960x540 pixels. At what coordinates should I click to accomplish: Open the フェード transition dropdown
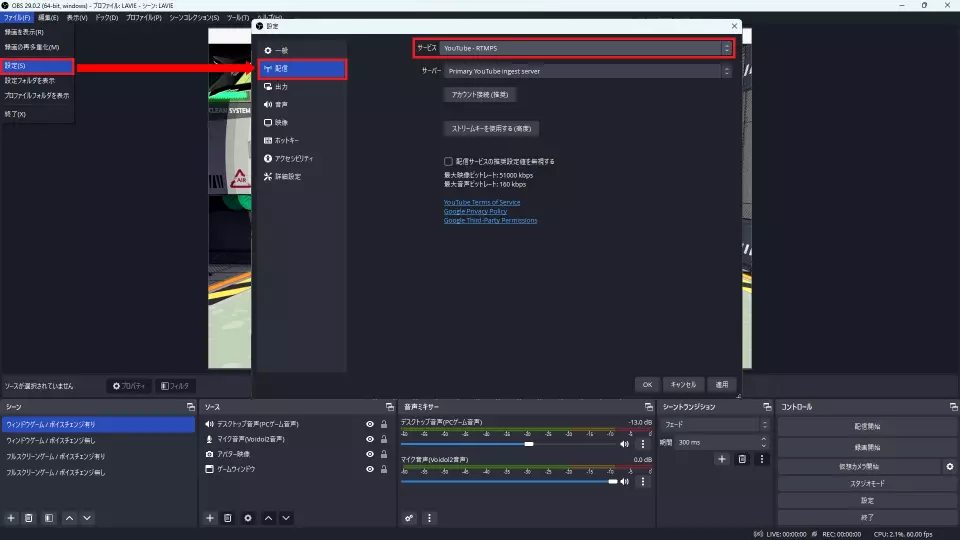click(714, 424)
